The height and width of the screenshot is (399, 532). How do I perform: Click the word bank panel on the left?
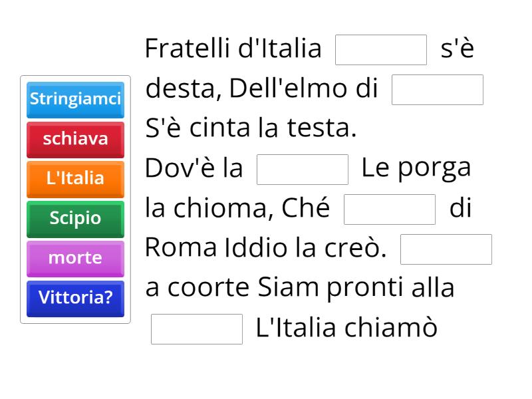pos(74,199)
